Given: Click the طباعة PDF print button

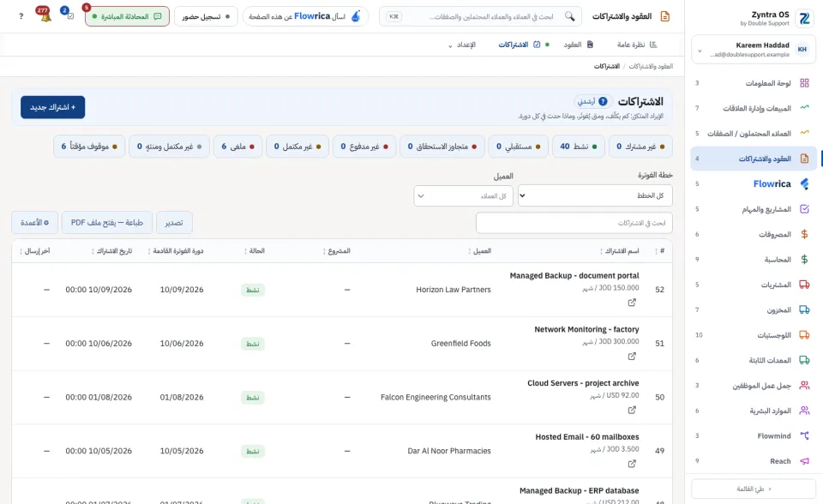Looking at the screenshot, I should tap(107, 223).
